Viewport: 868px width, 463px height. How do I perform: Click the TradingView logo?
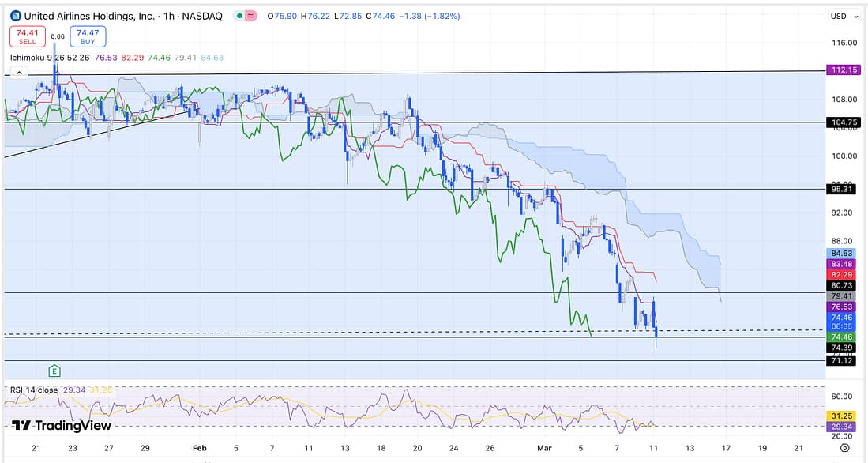(62, 426)
